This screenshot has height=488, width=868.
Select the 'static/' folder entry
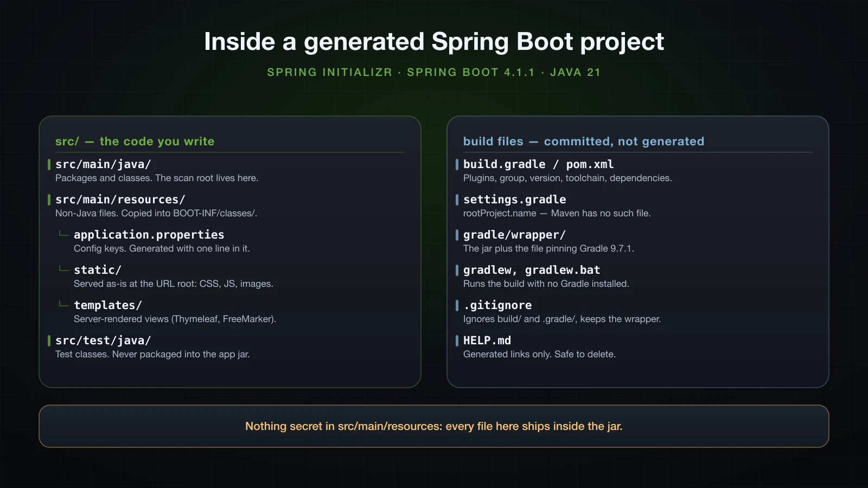point(98,270)
